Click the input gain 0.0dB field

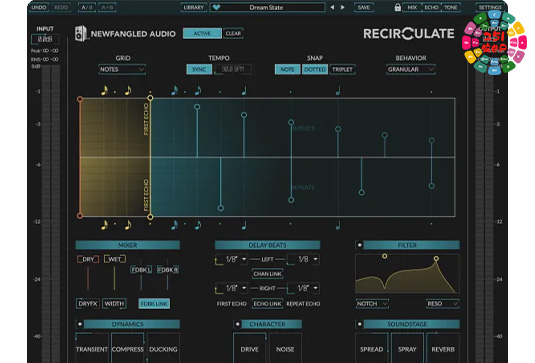(x=45, y=39)
